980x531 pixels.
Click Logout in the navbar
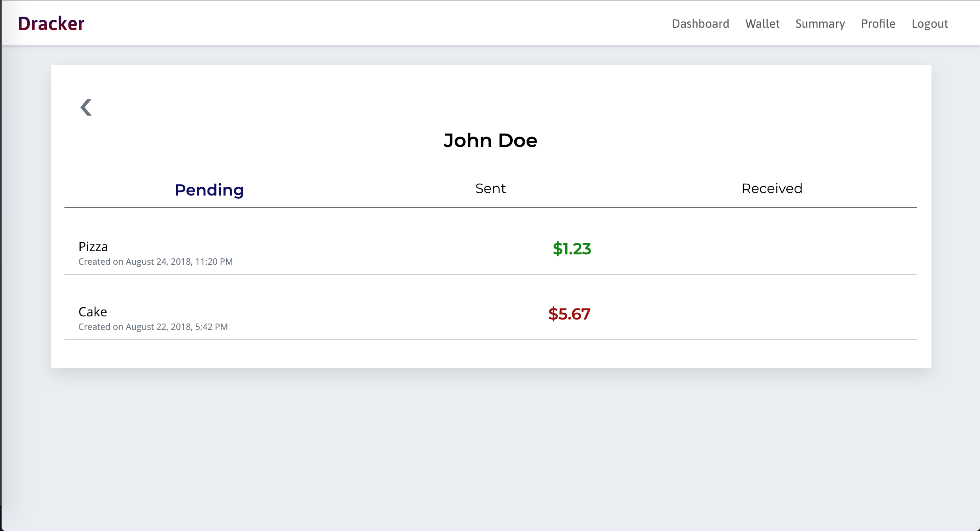tap(929, 23)
